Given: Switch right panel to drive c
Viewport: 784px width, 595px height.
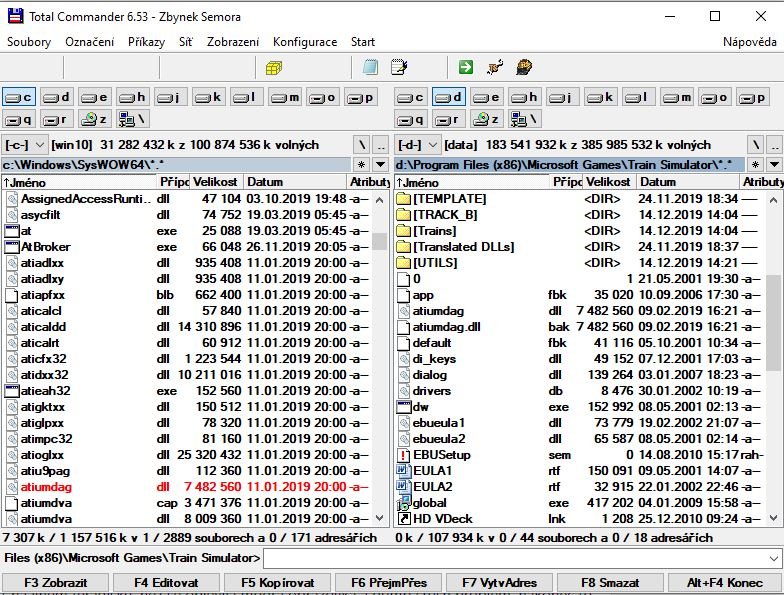Looking at the screenshot, I should click(x=410, y=97).
